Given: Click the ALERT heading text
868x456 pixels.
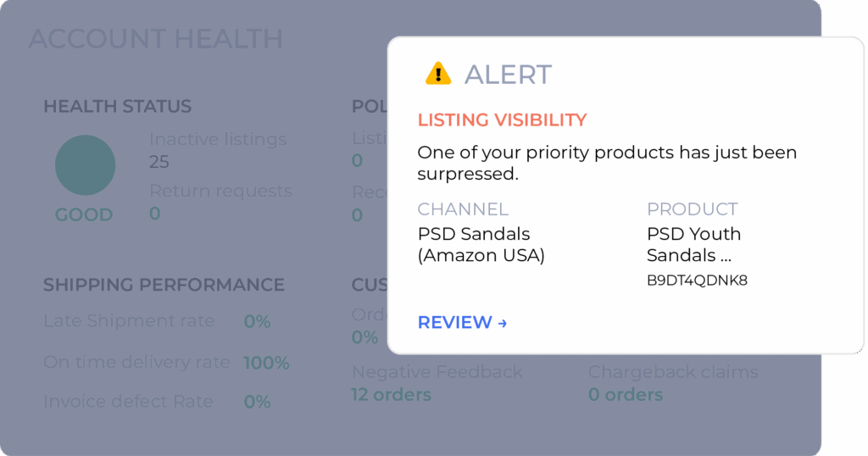Looking at the screenshot, I should pyautogui.click(x=508, y=74).
